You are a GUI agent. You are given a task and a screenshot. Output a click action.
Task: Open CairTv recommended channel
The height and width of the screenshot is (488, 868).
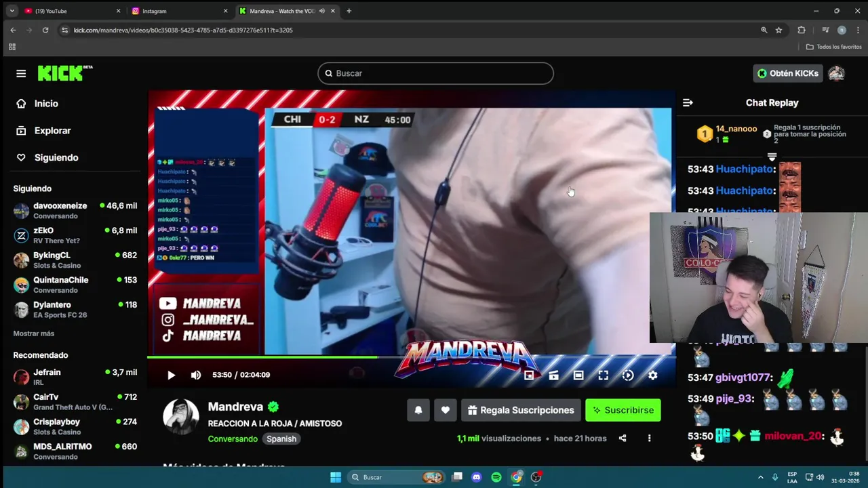75,402
